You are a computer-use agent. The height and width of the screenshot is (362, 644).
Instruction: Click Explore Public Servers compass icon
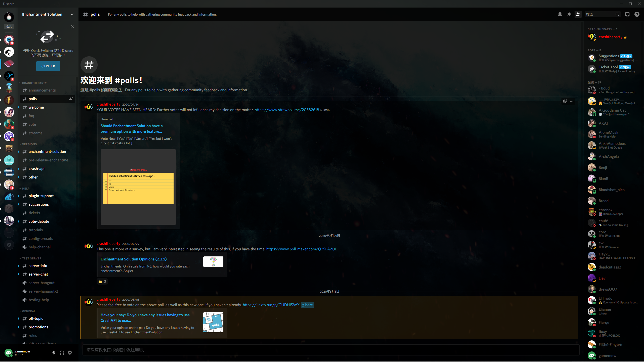click(9, 245)
